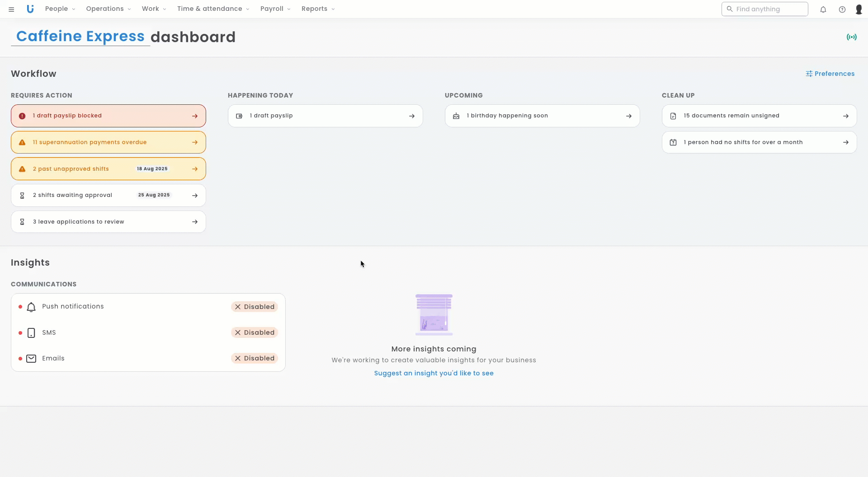Expand the Payroll dropdown menu
Image resolution: width=868 pixels, height=477 pixels.
click(275, 9)
